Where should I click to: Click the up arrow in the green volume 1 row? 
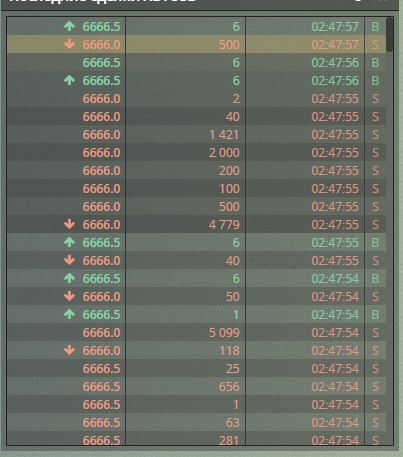pyautogui.click(x=69, y=314)
